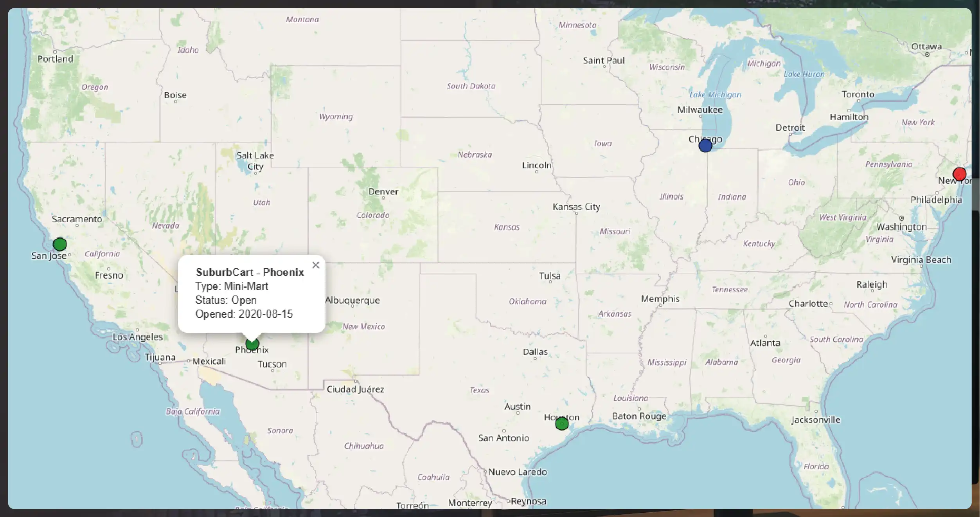Click the Los Angeles city label
980x517 pixels.
137,337
